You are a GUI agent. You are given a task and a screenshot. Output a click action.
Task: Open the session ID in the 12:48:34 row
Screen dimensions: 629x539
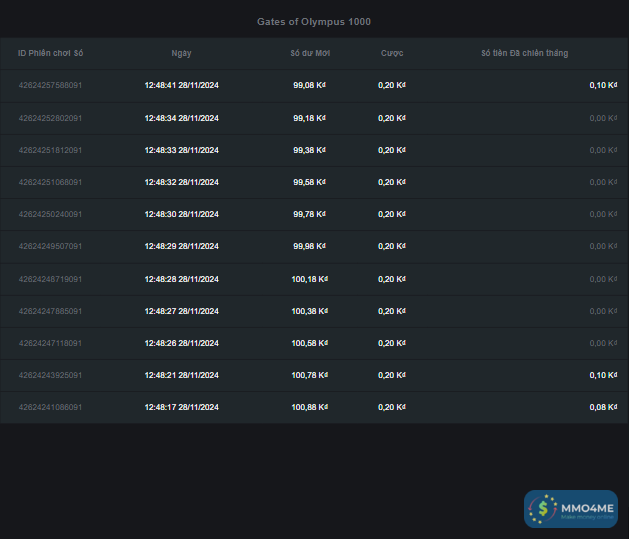coord(50,118)
